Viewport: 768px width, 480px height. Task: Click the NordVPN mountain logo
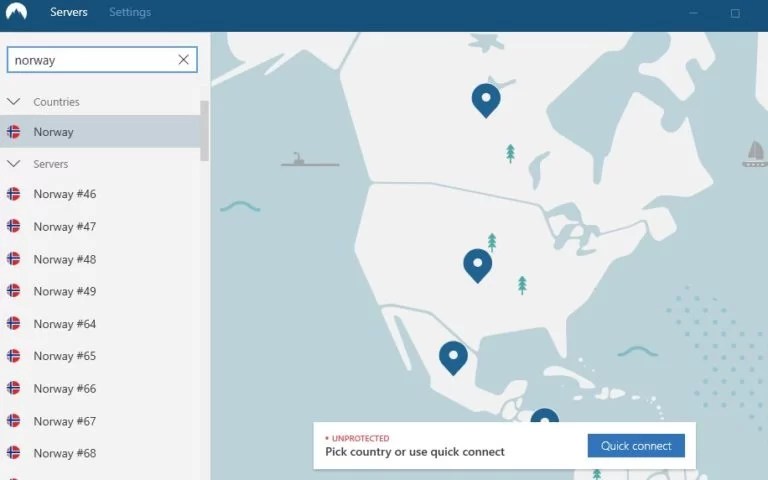coord(16,11)
